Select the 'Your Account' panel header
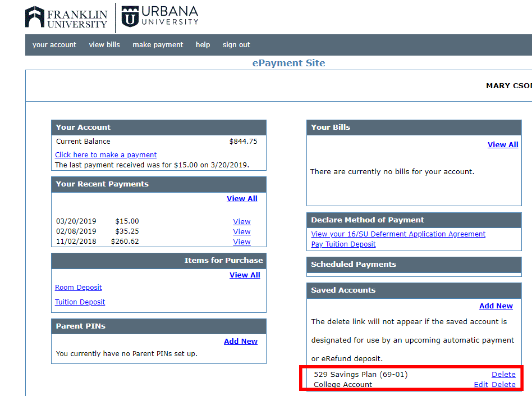Screen dimensions: 532x396 pos(159,128)
